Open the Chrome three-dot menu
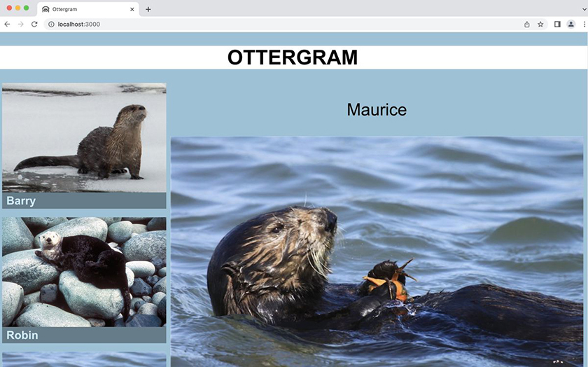588x367 pixels. [584, 24]
